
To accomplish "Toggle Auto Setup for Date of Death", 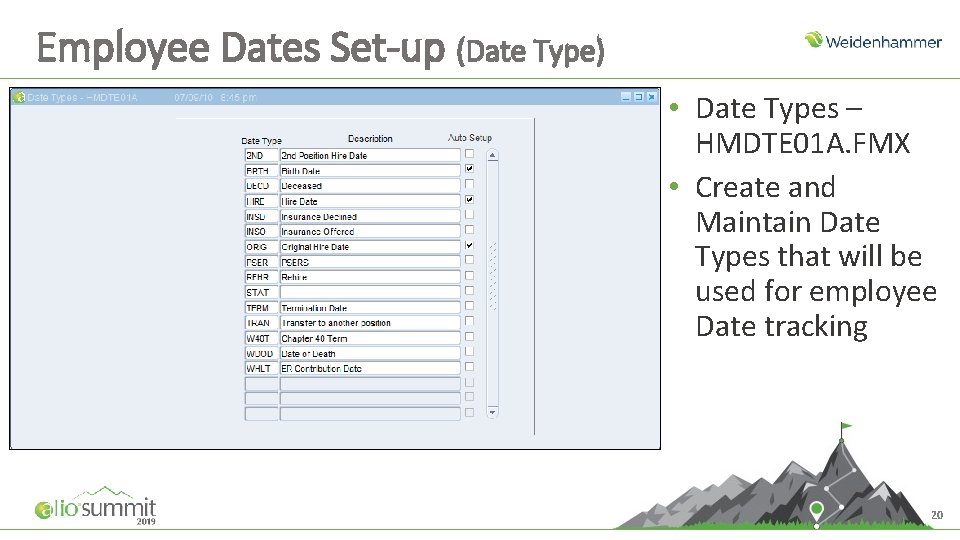I will pyautogui.click(x=469, y=351).
